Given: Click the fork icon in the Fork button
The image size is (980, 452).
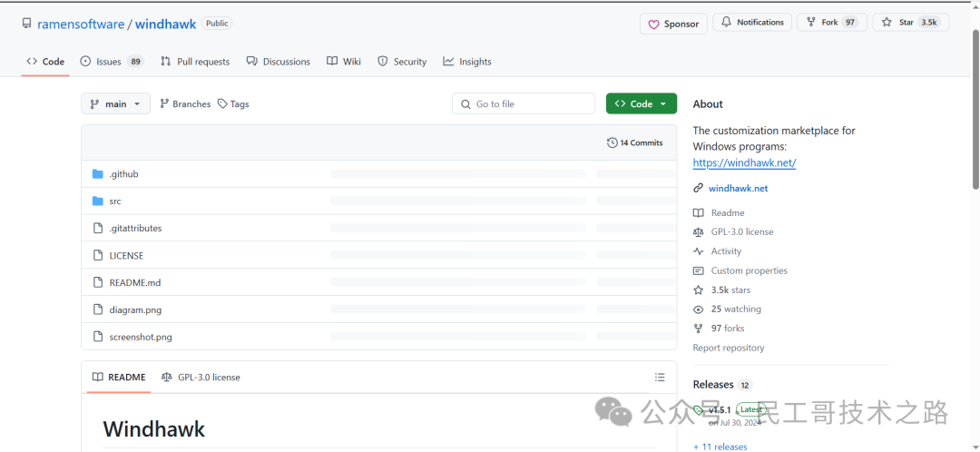Looking at the screenshot, I should click(x=811, y=22).
